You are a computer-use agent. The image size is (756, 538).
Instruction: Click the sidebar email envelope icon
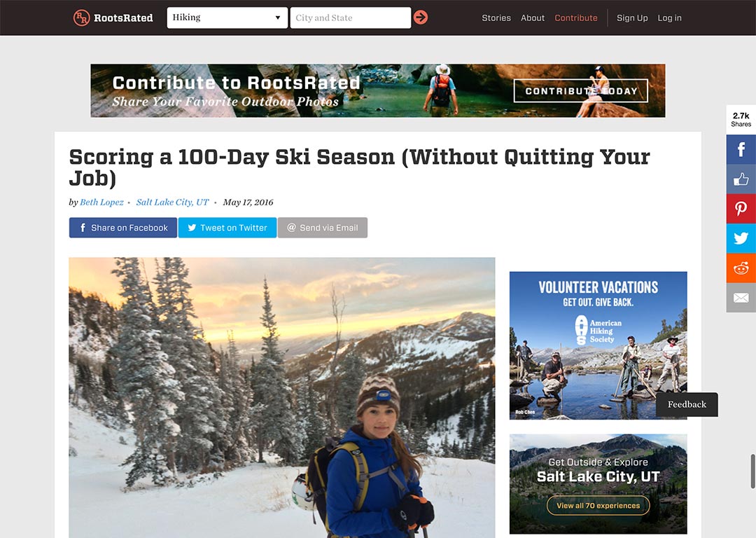(741, 298)
